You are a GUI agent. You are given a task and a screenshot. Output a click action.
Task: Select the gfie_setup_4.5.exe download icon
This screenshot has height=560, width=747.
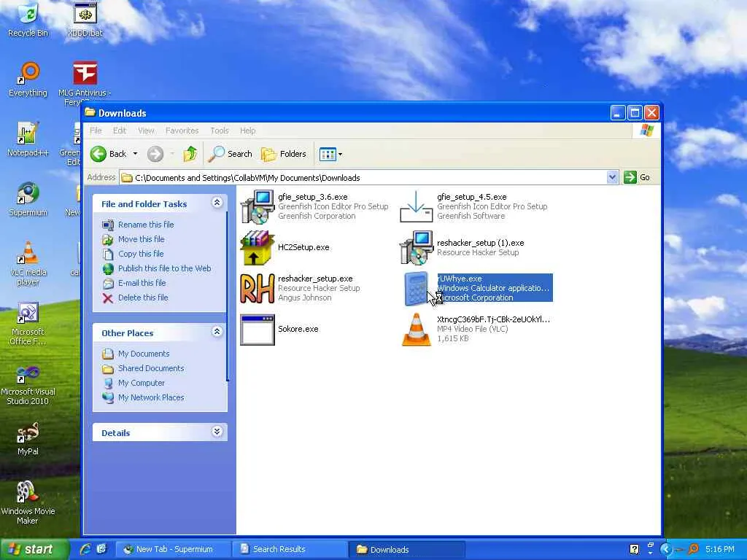coord(416,206)
